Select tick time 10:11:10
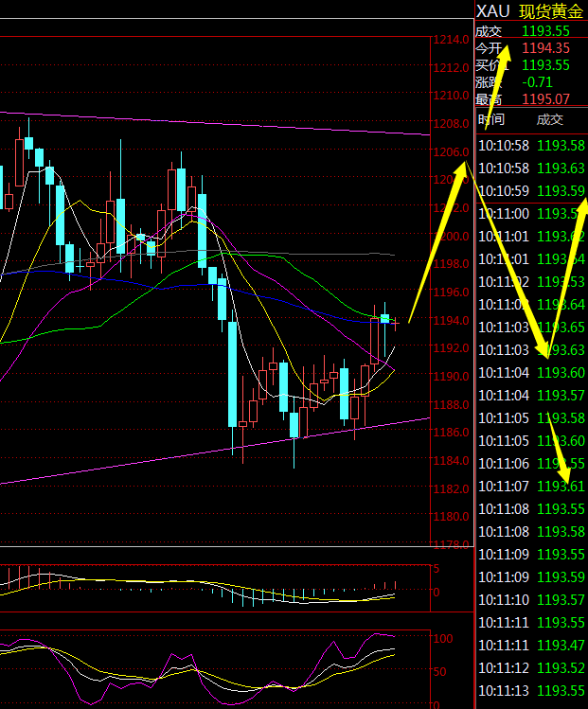Screen dimensions: 588x709 click(x=504, y=599)
